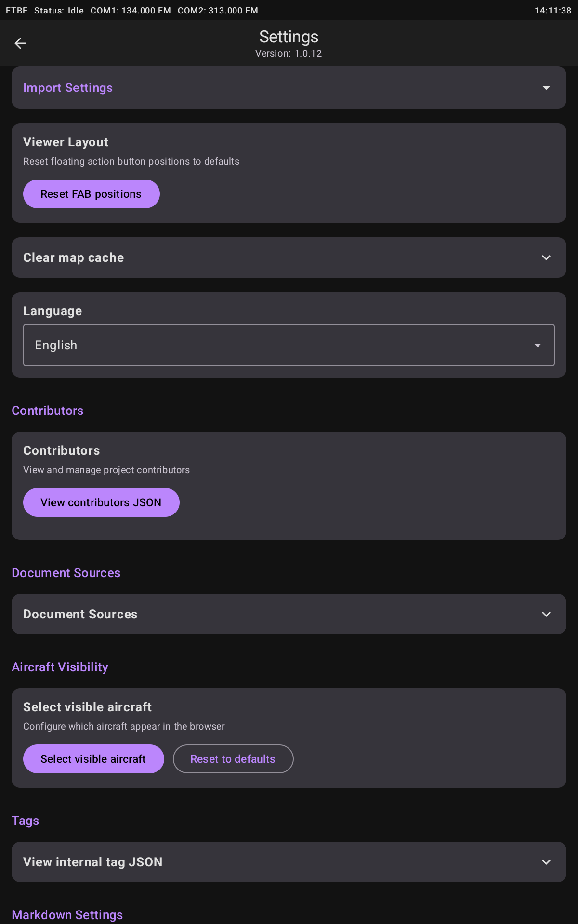Open the Language selection dropdown
The image size is (578, 924).
(538, 345)
